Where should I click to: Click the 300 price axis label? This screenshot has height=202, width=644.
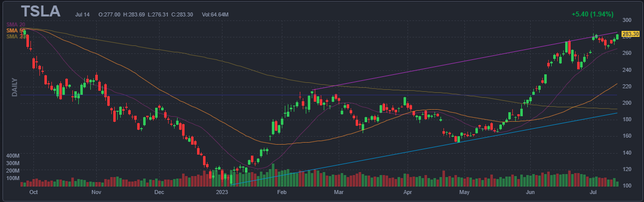tap(627, 20)
